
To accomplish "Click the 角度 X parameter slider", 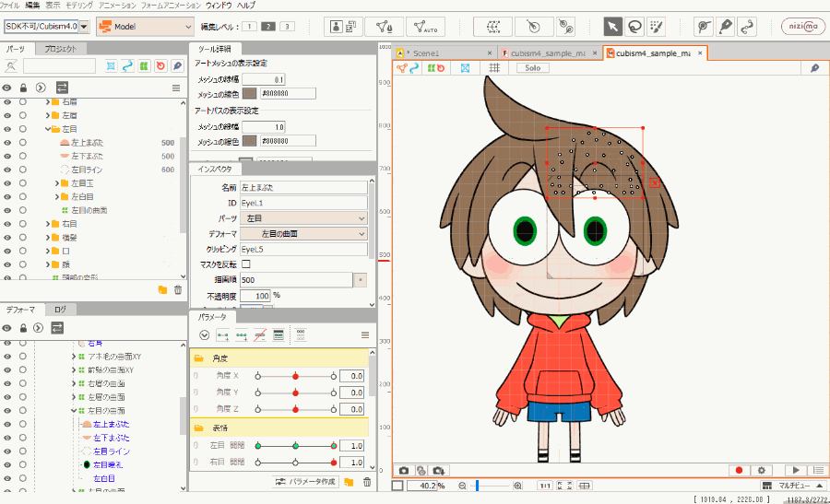I will coord(295,376).
